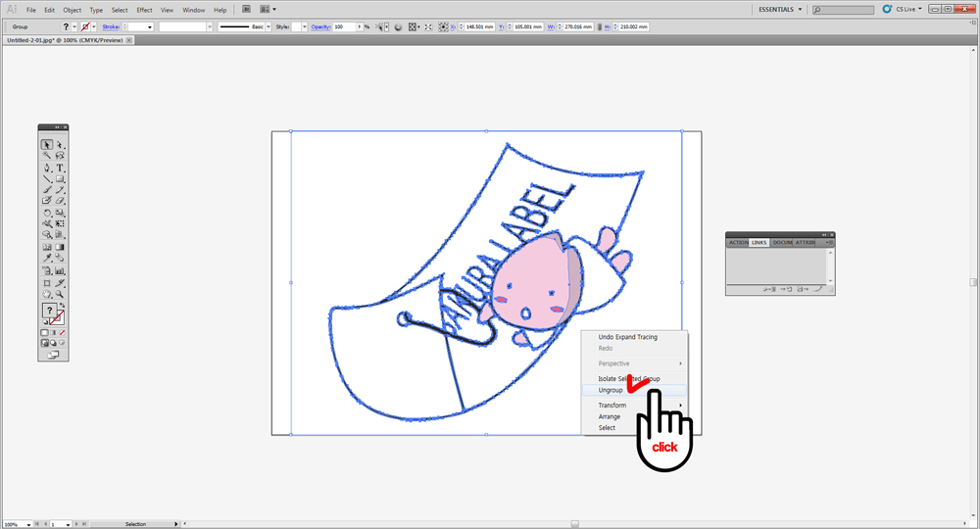Open the Transform submenu in context menu

pos(634,406)
